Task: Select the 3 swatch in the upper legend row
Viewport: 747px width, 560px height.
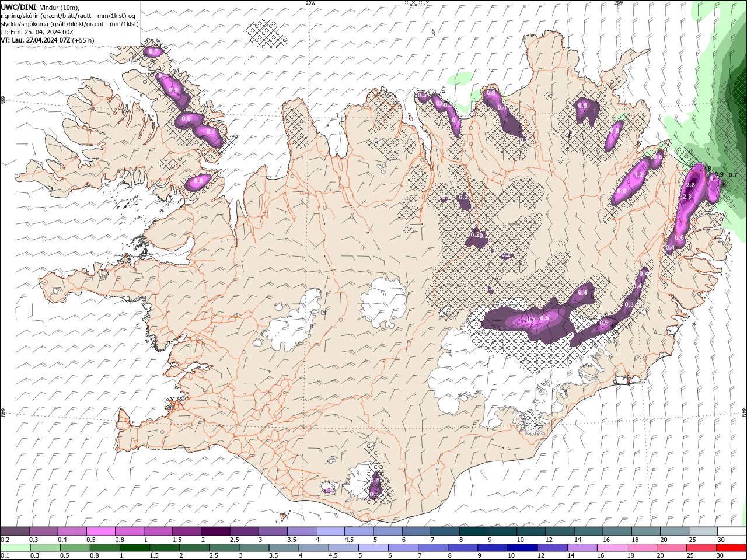Action: (x=273, y=531)
